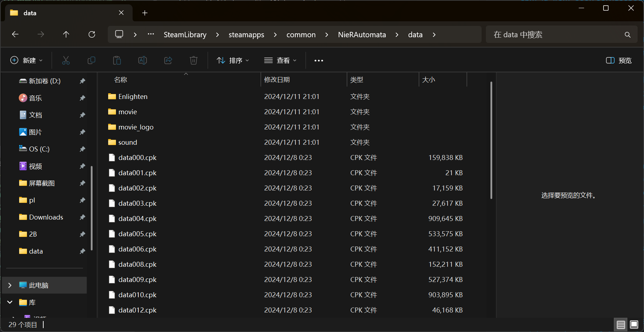Sort by 大小 column header
Image resolution: width=644 pixels, height=332 pixels.
(x=428, y=80)
